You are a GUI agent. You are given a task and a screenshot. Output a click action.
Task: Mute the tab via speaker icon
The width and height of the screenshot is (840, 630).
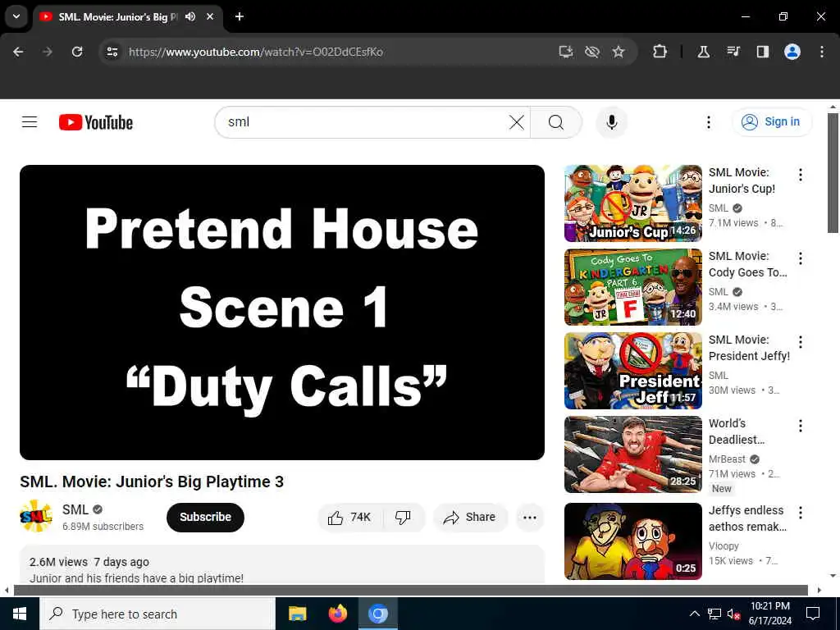click(190, 16)
